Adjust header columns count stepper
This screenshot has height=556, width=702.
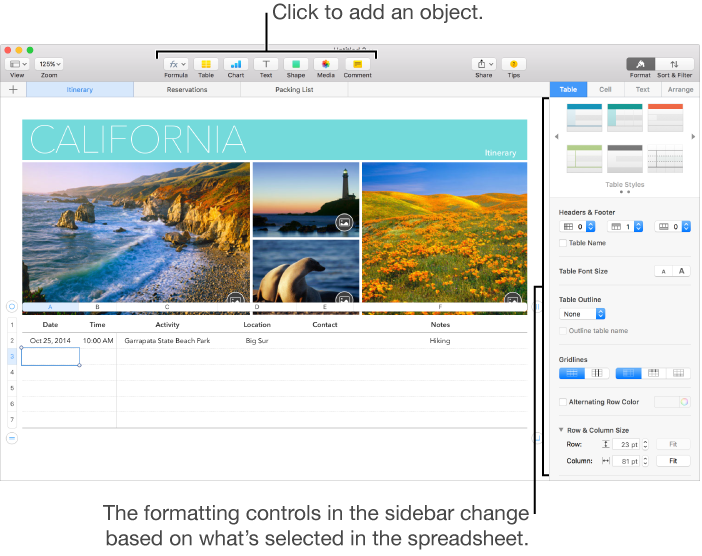[x=591, y=227]
